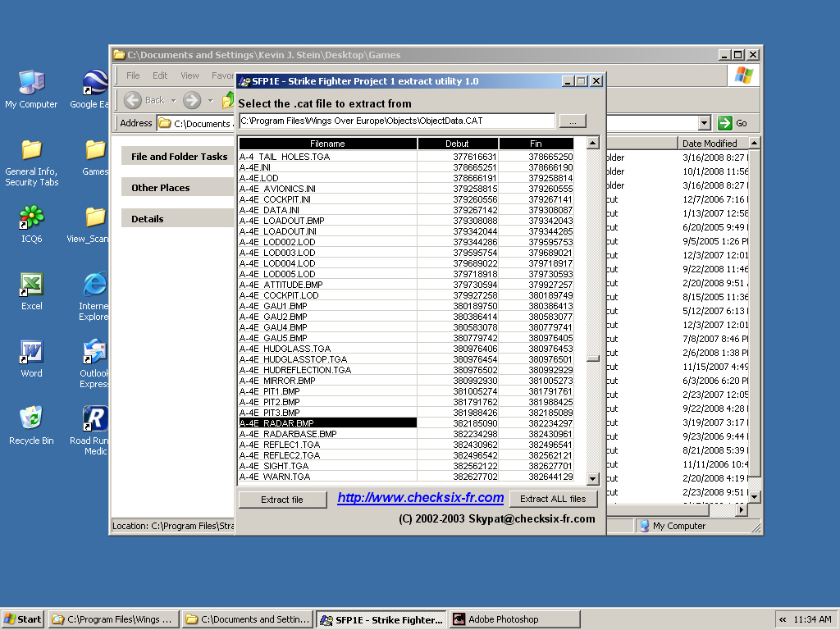Select A-4E_AVIONICS.INI row
840x630 pixels.
coord(406,189)
